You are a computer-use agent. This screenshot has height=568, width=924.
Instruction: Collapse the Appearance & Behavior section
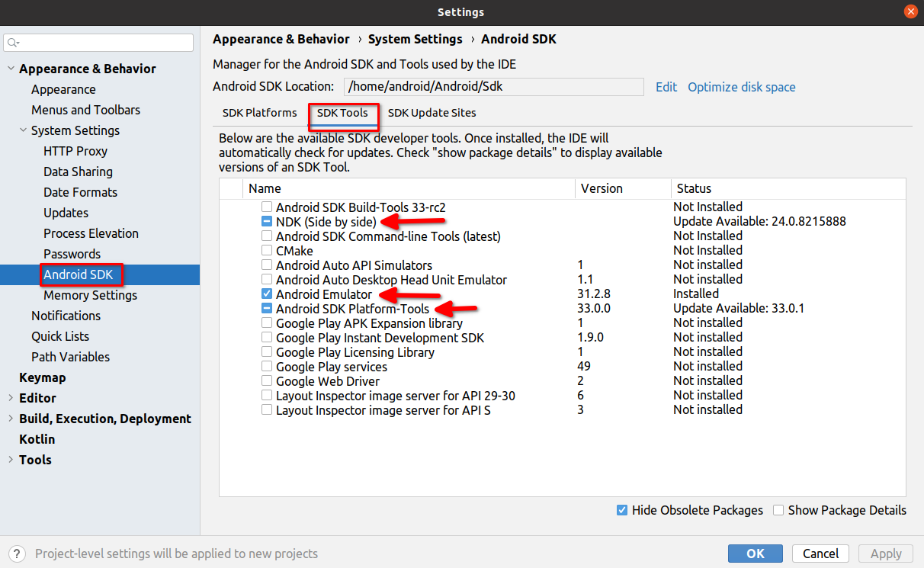click(x=11, y=69)
